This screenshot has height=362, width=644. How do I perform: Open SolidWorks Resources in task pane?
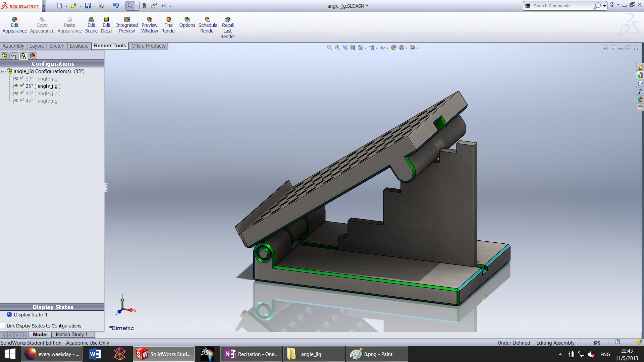point(640,67)
